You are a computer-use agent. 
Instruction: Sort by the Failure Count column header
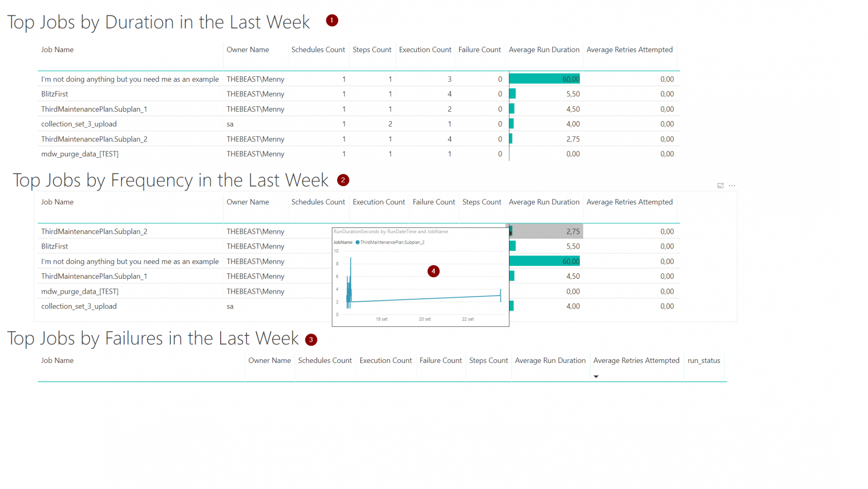coord(480,50)
